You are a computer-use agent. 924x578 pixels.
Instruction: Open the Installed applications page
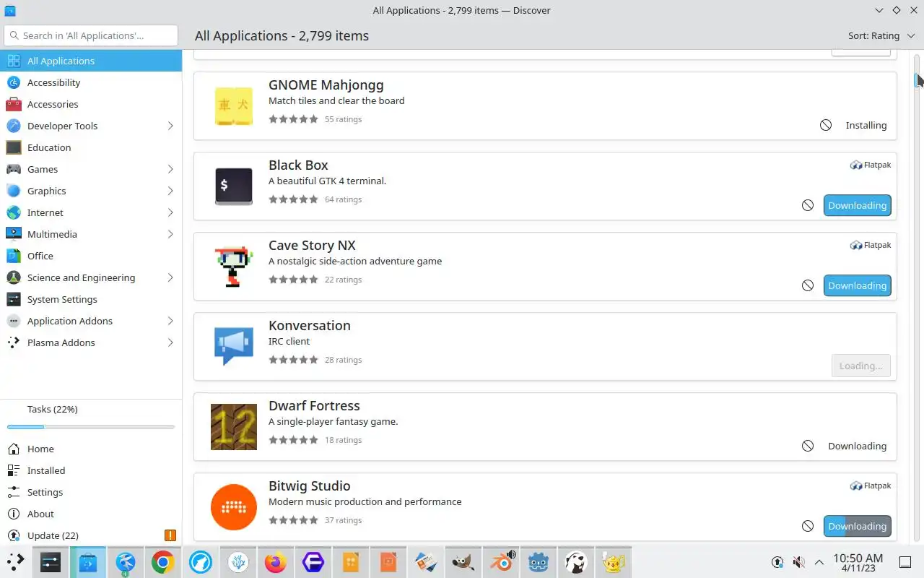(91, 470)
